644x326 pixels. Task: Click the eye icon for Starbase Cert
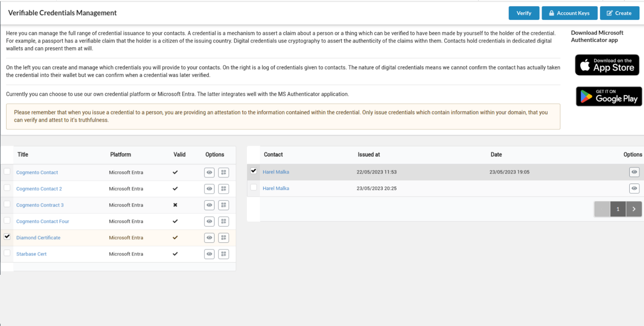[x=209, y=254]
